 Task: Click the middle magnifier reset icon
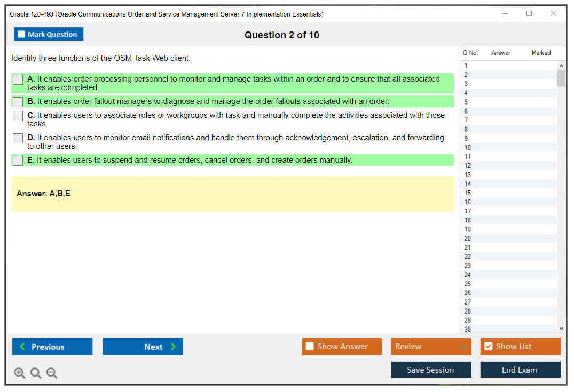coord(36,373)
